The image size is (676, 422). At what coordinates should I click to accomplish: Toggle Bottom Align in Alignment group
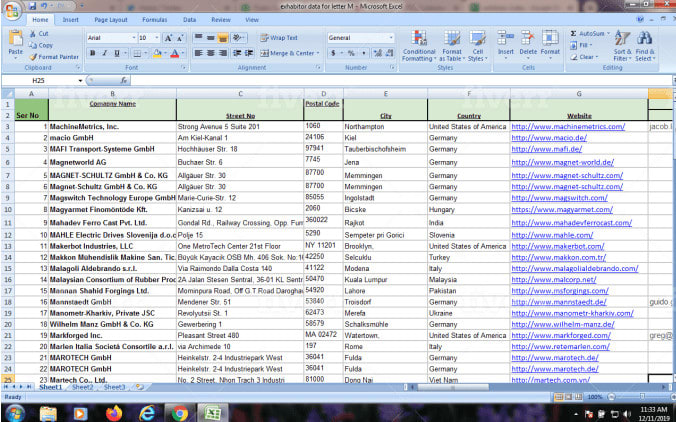pyautogui.click(x=223, y=38)
